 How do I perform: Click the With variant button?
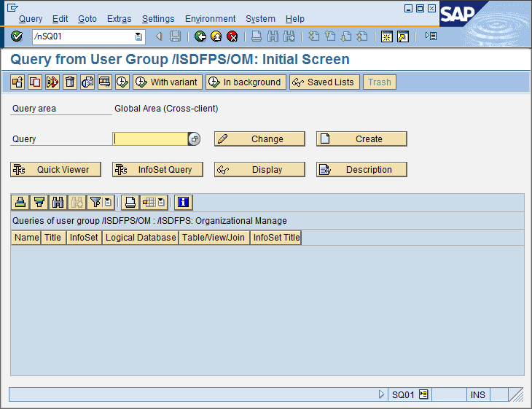click(x=168, y=82)
